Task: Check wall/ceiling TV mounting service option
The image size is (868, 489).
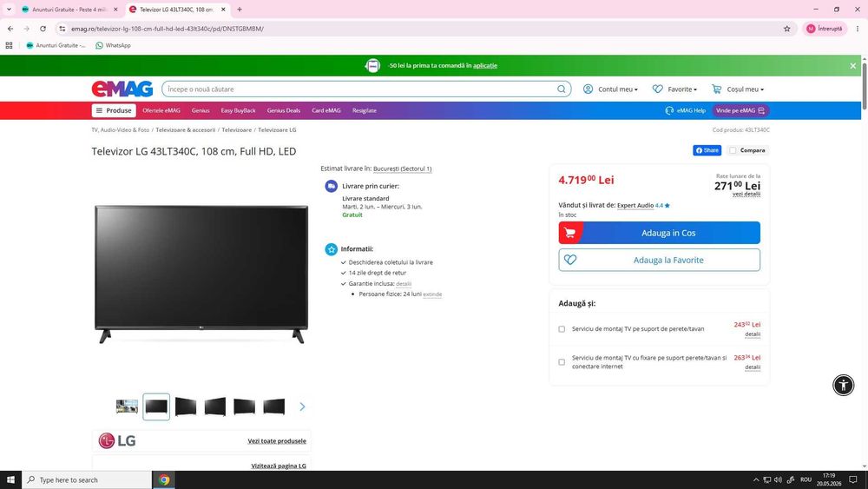Action: (x=562, y=329)
